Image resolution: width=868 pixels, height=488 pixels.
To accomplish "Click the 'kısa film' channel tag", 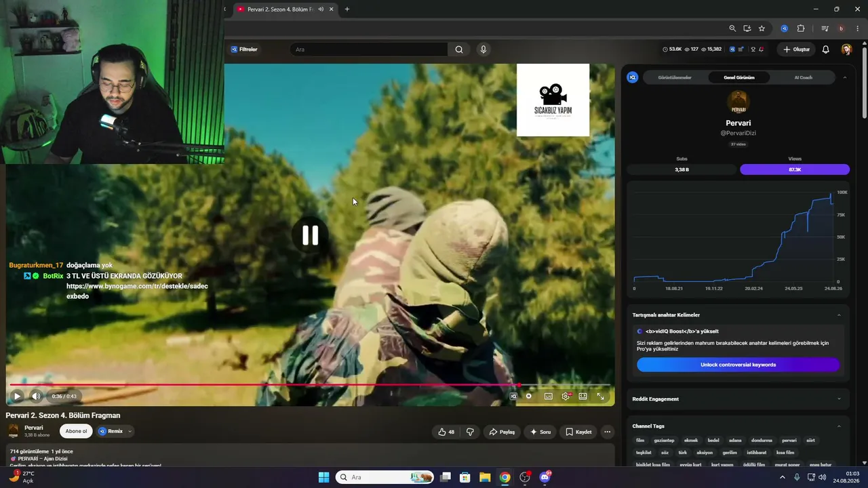I will click(785, 453).
